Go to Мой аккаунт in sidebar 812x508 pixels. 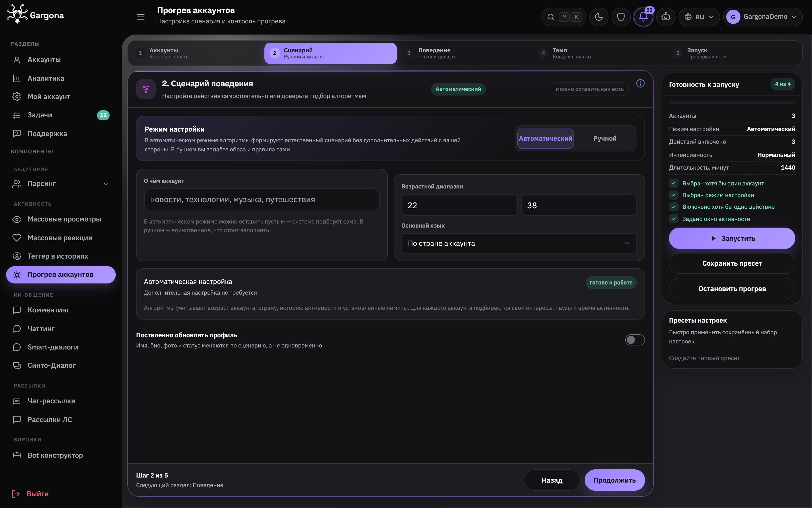point(61,97)
